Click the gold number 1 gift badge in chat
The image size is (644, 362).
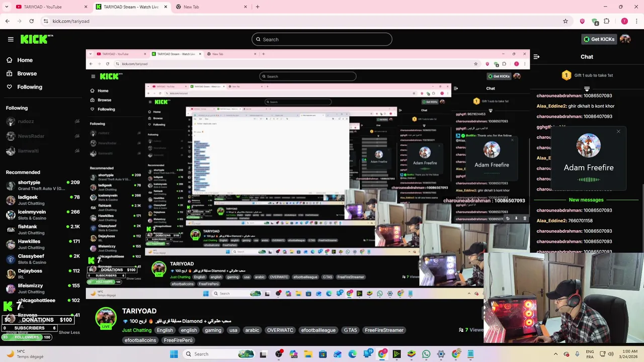[567, 75]
